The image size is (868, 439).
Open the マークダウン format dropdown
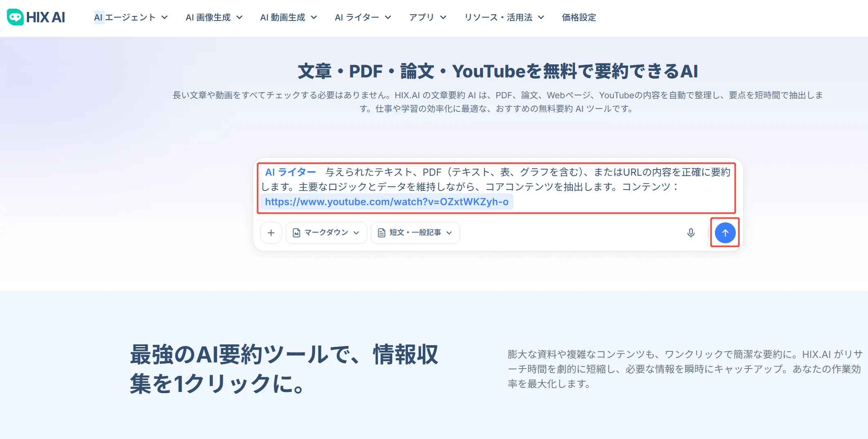[326, 233]
